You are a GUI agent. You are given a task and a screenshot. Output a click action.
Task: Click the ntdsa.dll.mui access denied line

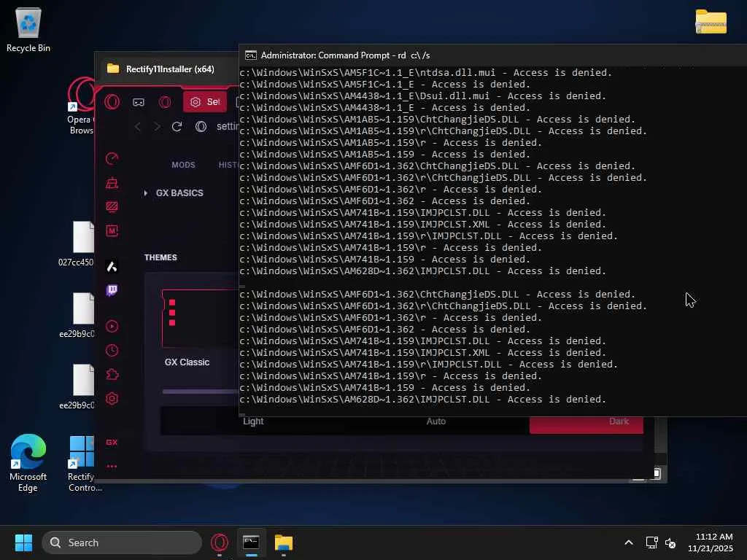(425, 73)
